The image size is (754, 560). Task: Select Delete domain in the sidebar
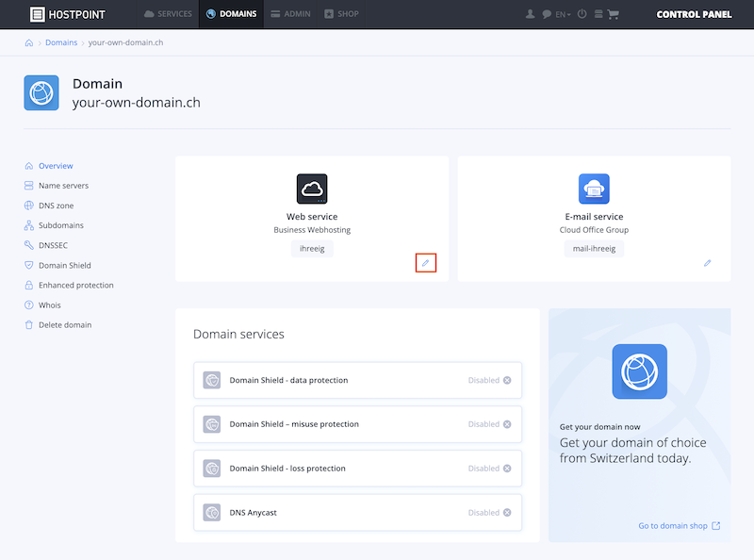click(57, 324)
